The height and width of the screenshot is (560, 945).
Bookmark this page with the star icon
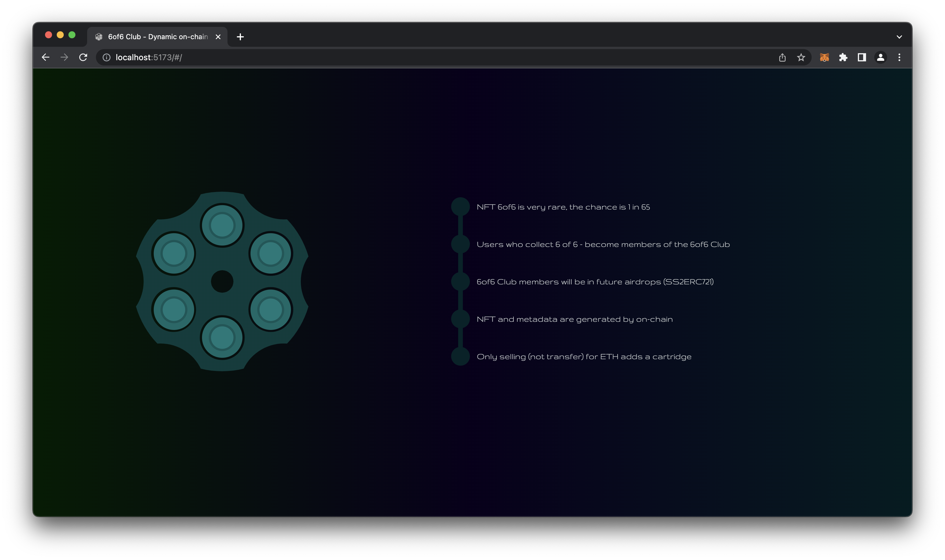801,57
